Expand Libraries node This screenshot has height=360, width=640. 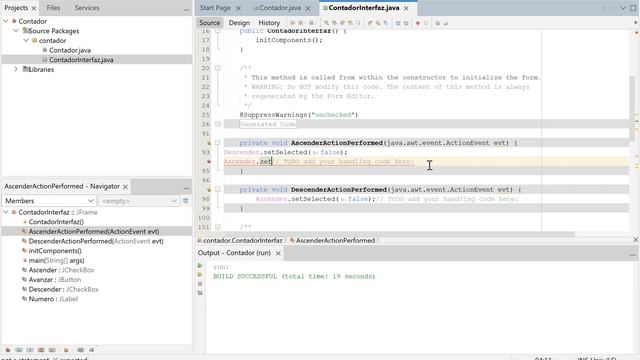pyautogui.click(x=16, y=69)
